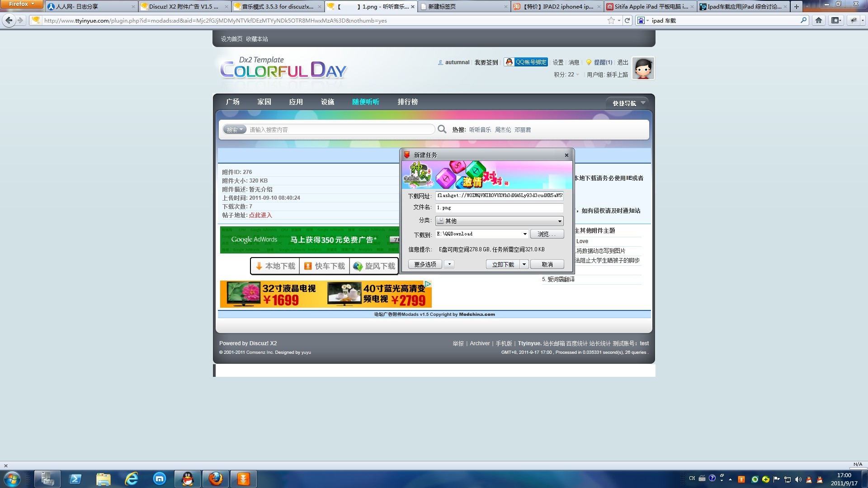Click in the 下载网址 URL field

click(500, 196)
